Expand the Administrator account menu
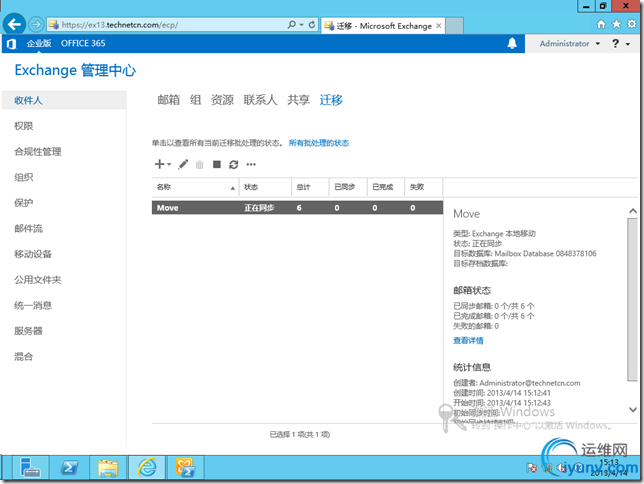Screen dimensions: 644x484 (570, 43)
